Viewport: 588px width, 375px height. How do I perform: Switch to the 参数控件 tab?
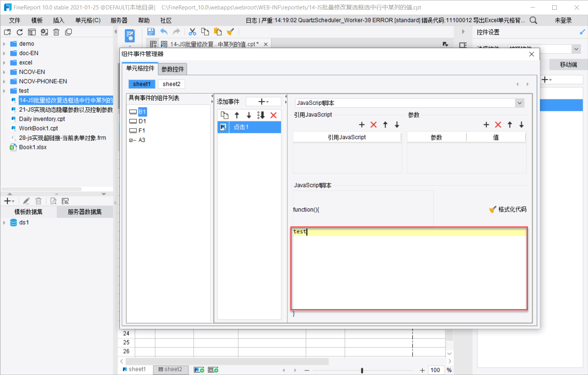[172, 69]
